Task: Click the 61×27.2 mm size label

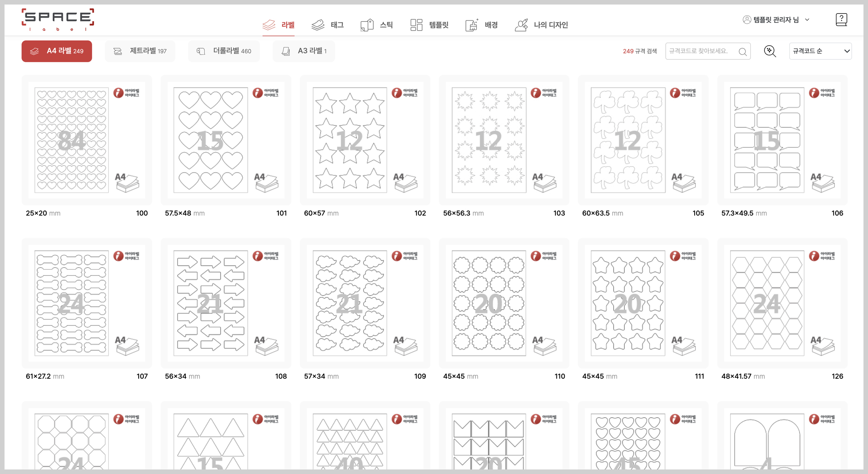Action: [x=45, y=376]
